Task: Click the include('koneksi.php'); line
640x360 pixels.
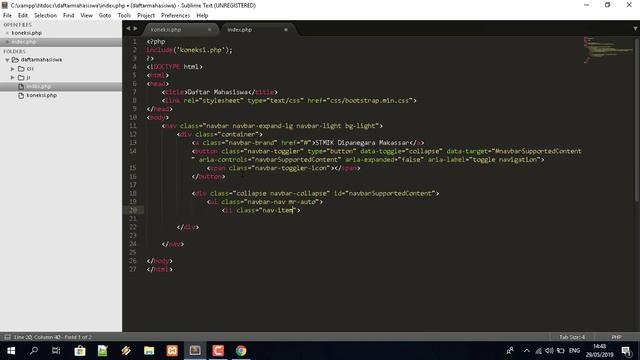Action: [x=189, y=50]
